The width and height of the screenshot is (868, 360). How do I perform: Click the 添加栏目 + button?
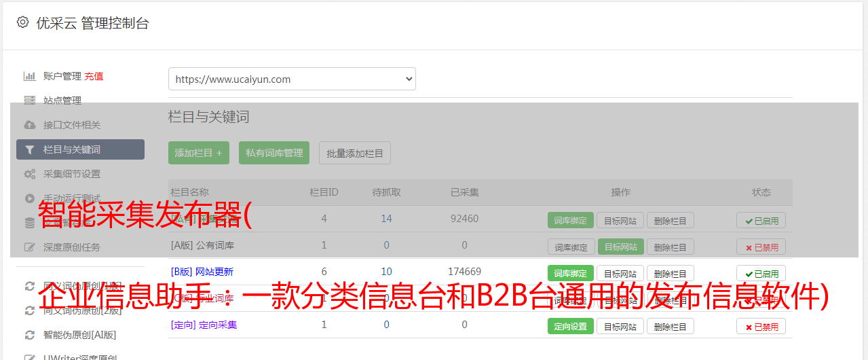point(199,153)
